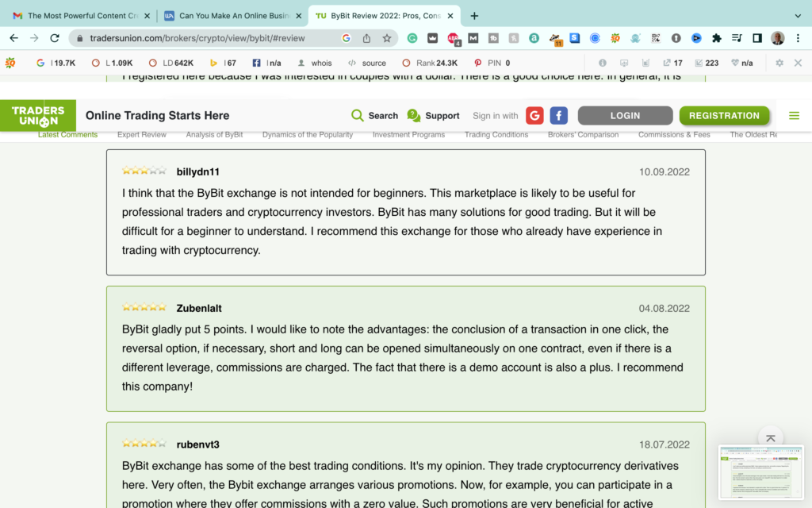Reload the current page
Image resolution: width=812 pixels, height=508 pixels.
pyautogui.click(x=55, y=38)
